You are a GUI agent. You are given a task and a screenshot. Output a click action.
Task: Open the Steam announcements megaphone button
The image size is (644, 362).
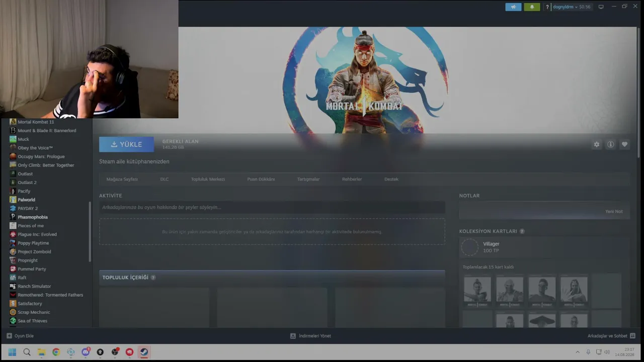tap(513, 7)
